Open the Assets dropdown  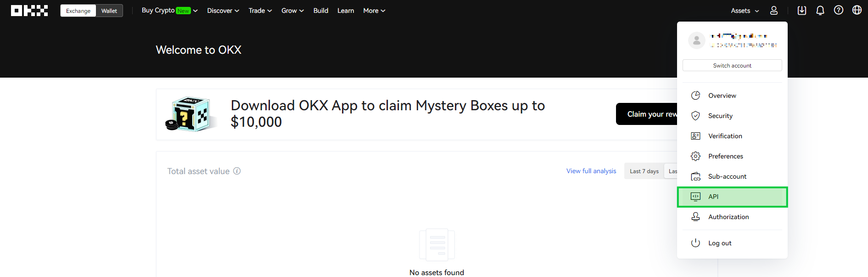pos(745,11)
